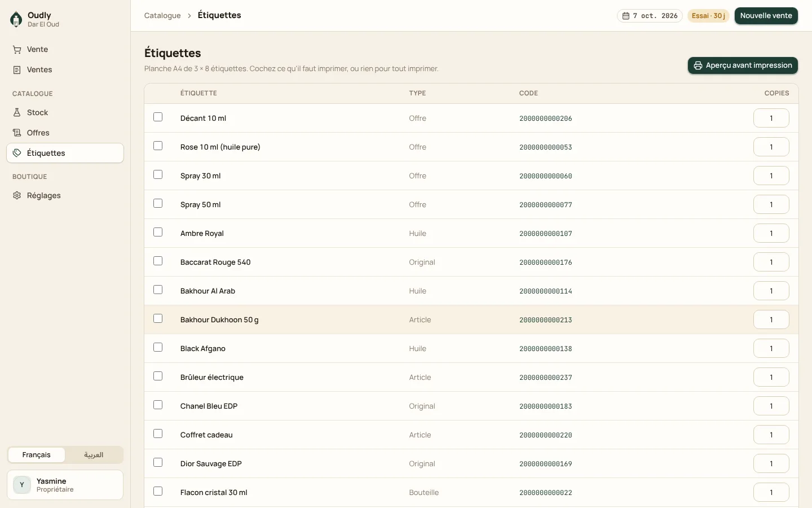Check the Ambre Royal row checkbox
The image size is (812, 508).
click(158, 232)
